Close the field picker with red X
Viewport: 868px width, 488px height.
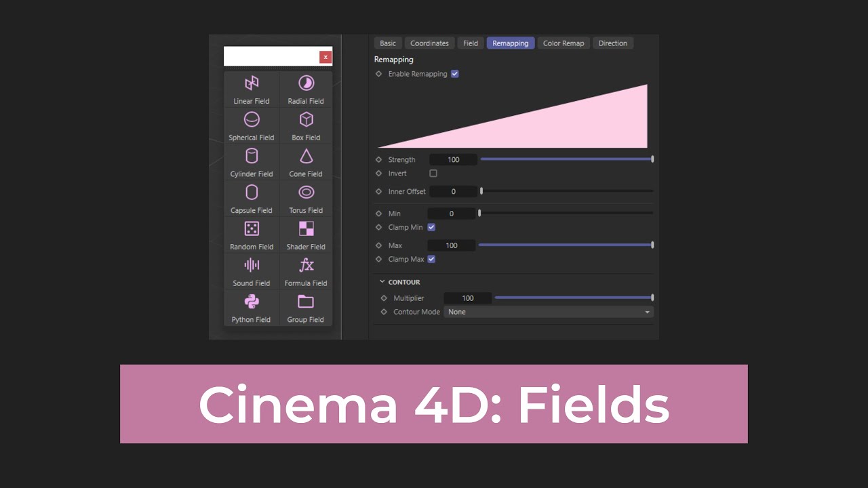point(325,57)
